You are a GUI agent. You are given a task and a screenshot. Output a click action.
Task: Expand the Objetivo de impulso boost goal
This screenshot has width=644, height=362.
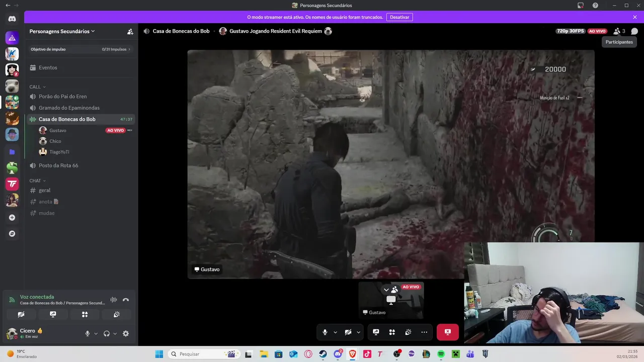point(81,49)
